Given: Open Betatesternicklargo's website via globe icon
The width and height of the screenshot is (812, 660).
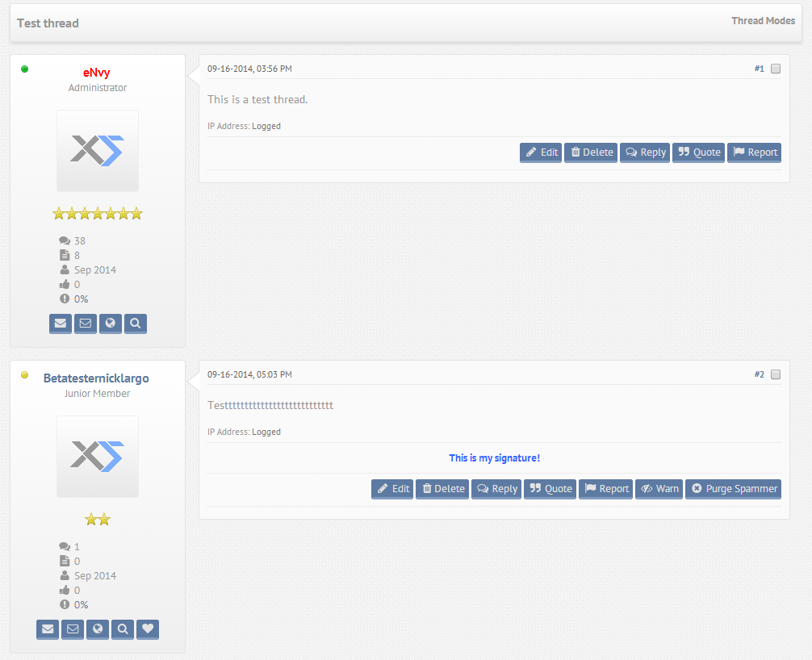Looking at the screenshot, I should click(x=98, y=629).
